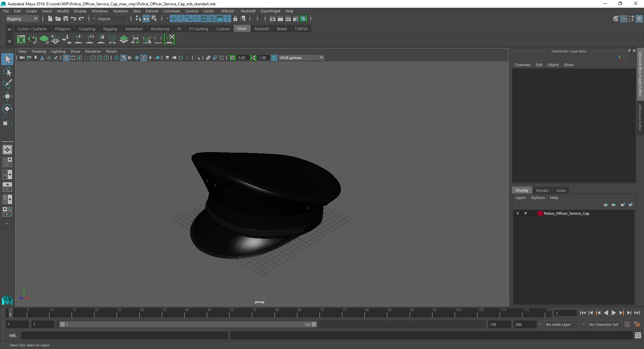Image resolution: width=644 pixels, height=349 pixels.
Task: Open the Redshift menu in menu bar
Action: [248, 11]
